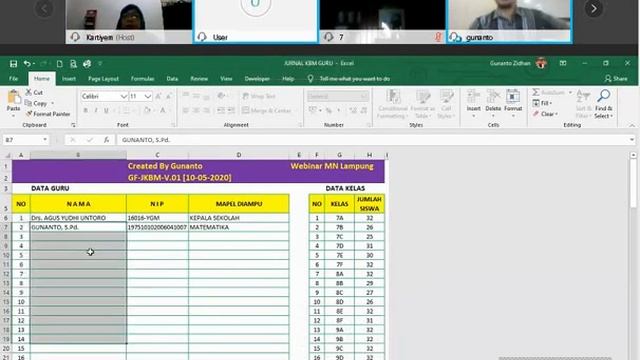The height and width of the screenshot is (360, 640).
Task: Open the Clear options dropdown
Action: pyautogui.click(x=545, y=114)
